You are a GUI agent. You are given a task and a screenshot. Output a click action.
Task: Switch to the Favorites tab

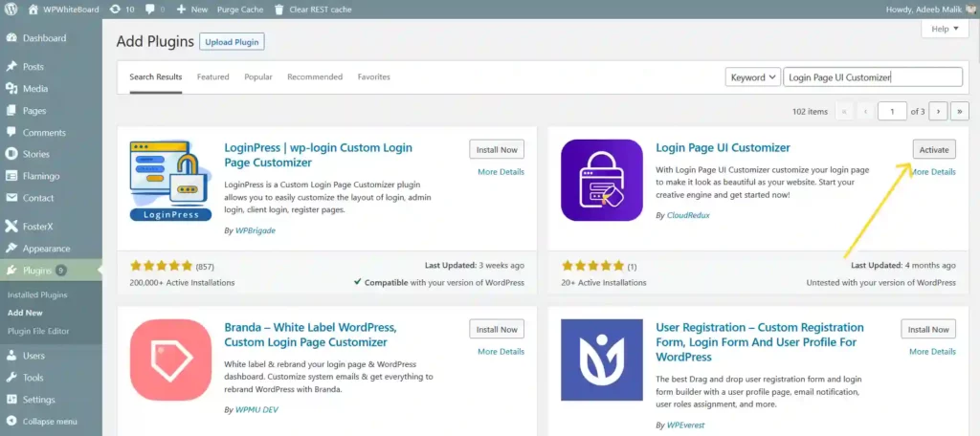tap(374, 76)
